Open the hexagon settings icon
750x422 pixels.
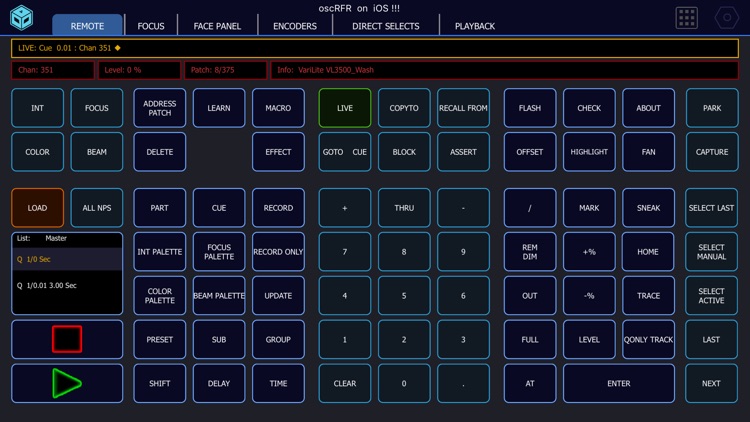click(727, 18)
